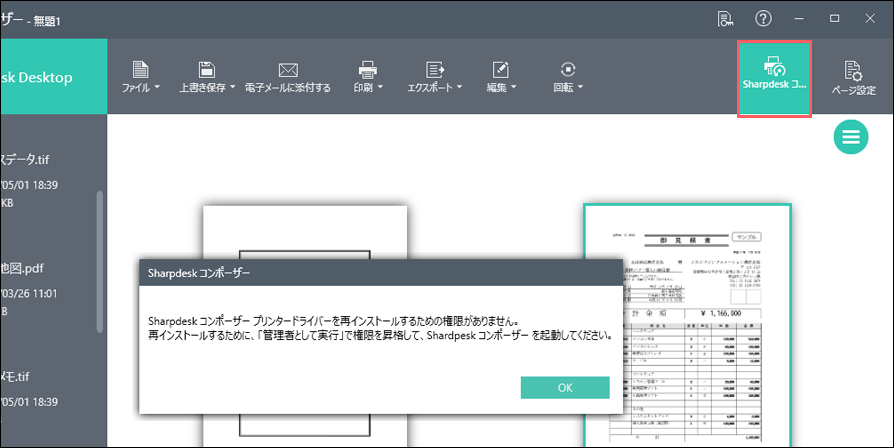Click the 編集 pencil icon
894x448 pixels.
[501, 70]
